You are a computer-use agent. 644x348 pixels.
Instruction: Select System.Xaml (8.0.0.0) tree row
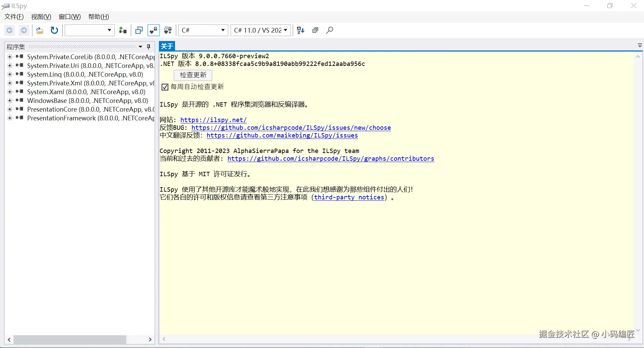pos(86,92)
